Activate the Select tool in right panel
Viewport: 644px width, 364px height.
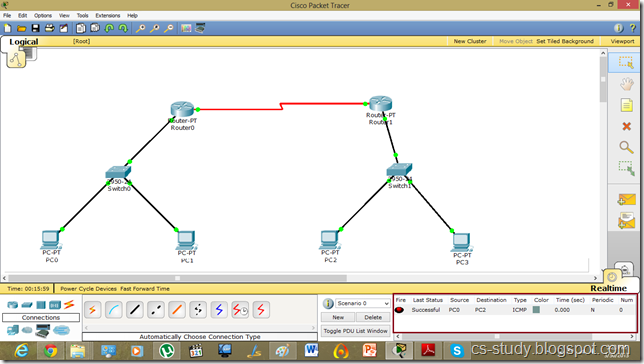click(626, 62)
